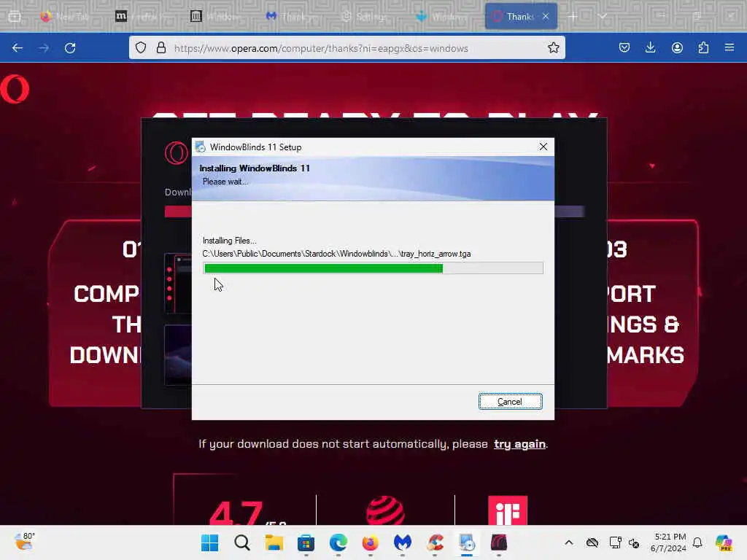The width and height of the screenshot is (747, 560).
Task: Open the muted volume tray icon
Action: pyautogui.click(x=634, y=542)
